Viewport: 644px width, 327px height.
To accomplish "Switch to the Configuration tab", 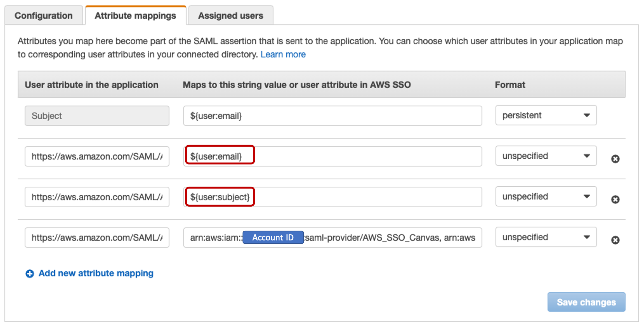I will [44, 15].
